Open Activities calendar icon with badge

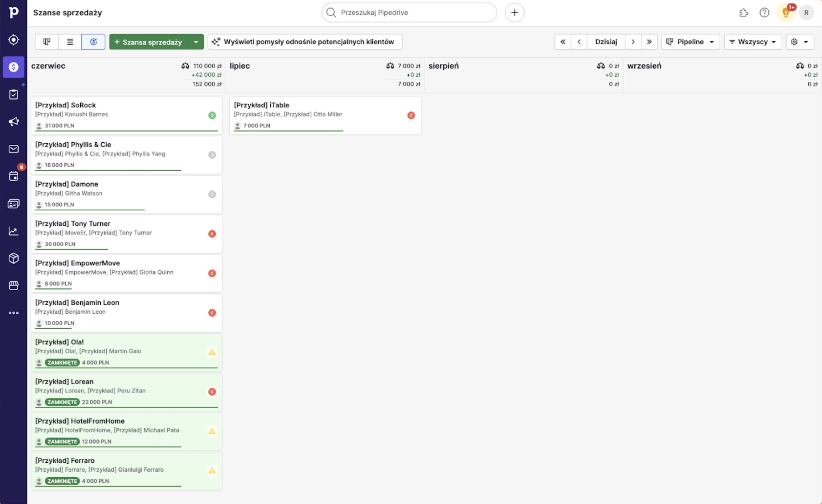(13, 176)
